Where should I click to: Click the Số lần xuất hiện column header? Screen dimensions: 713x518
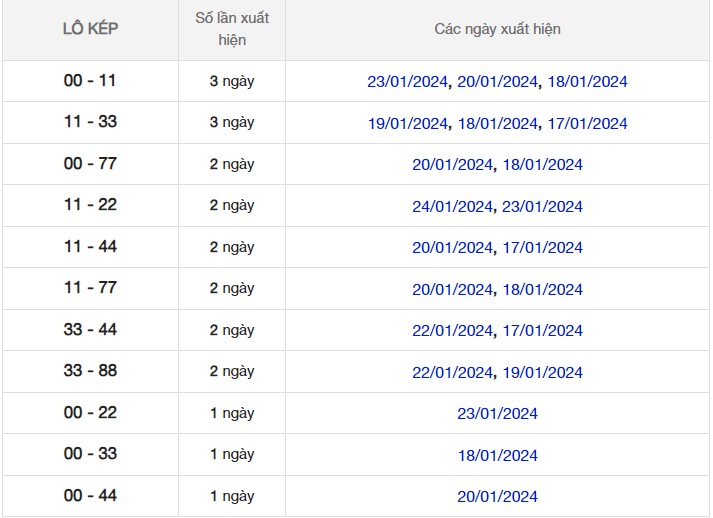(232, 29)
